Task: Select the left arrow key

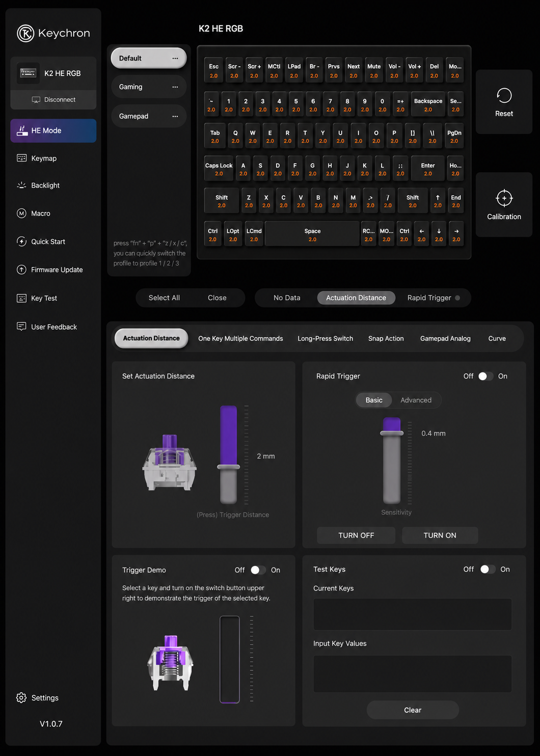Action: point(421,234)
